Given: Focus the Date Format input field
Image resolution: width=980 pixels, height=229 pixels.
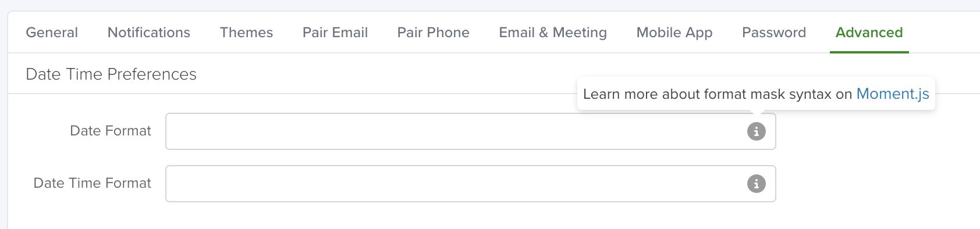Looking at the screenshot, I should pyautogui.click(x=471, y=131).
